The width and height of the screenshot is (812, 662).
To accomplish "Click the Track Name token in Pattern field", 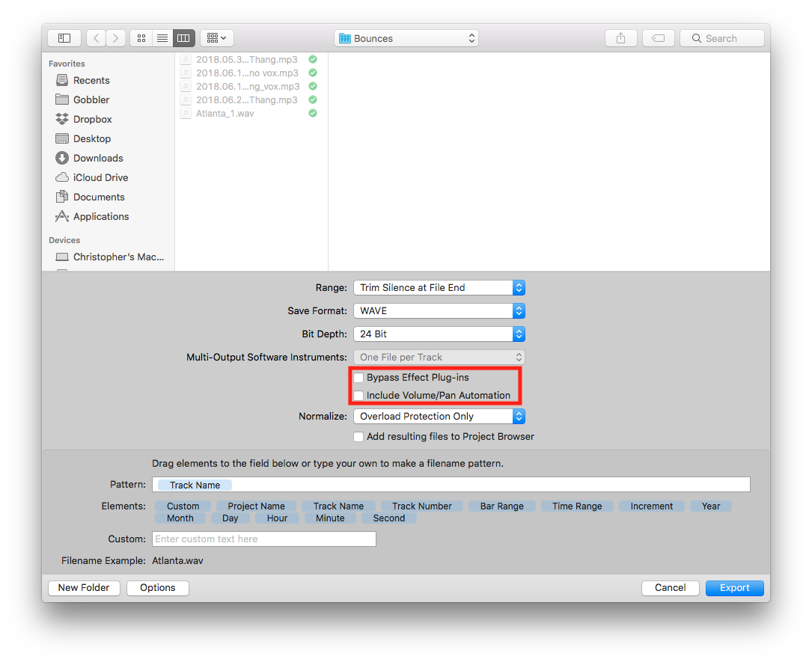I will tap(195, 485).
